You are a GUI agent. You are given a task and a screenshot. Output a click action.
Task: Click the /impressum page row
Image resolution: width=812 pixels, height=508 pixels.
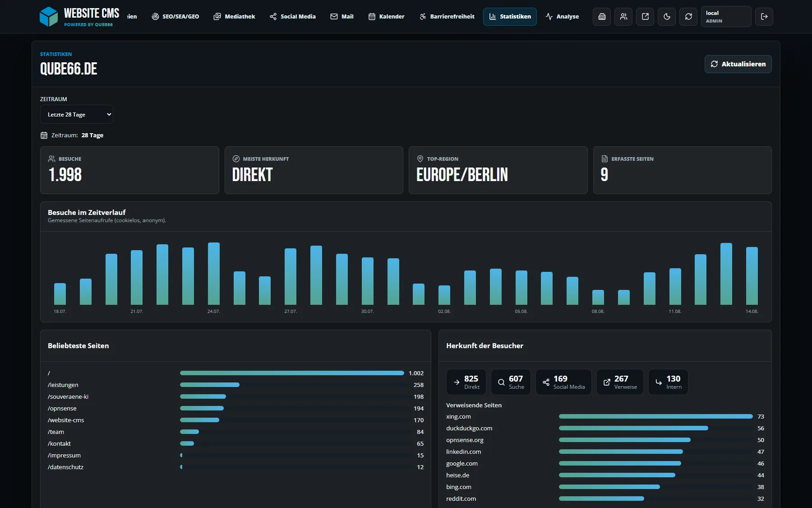pos(235,455)
